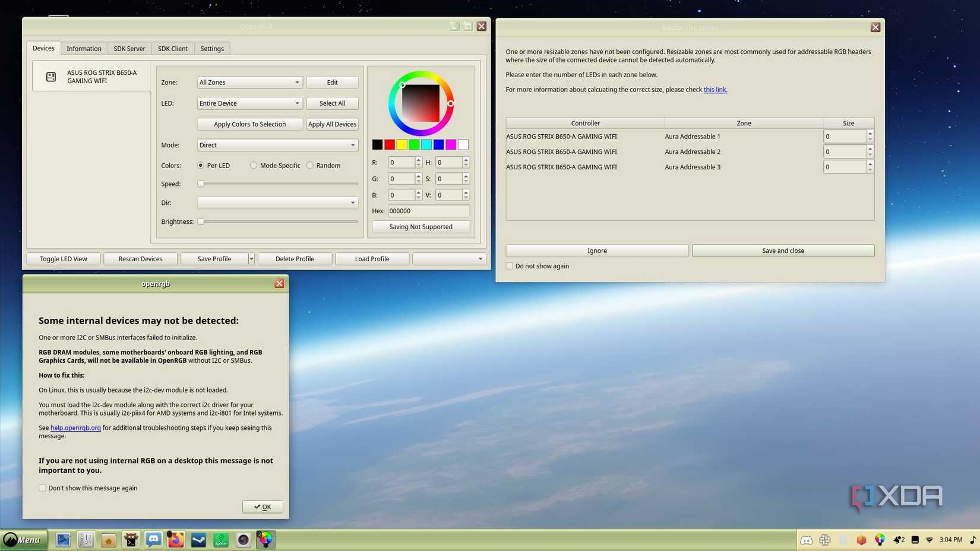Screen dimensions: 980x551
Task: Enable Do not show again in resize dialog
Action: [509, 265]
